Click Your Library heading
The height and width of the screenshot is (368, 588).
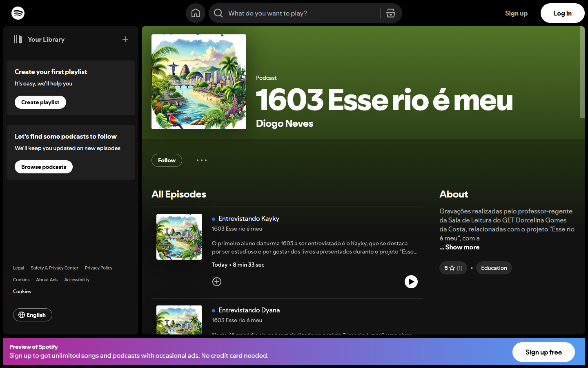click(46, 39)
